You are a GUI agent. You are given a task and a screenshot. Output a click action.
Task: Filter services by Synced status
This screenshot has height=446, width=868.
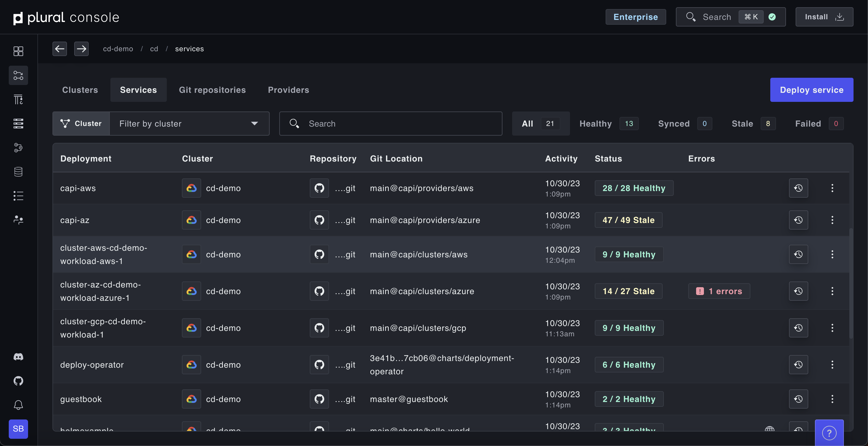click(x=685, y=124)
